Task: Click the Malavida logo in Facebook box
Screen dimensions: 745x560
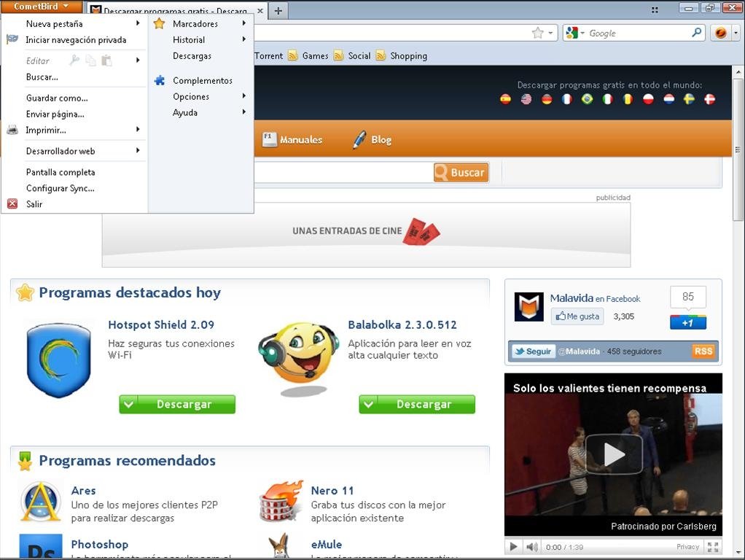Action: coord(528,307)
